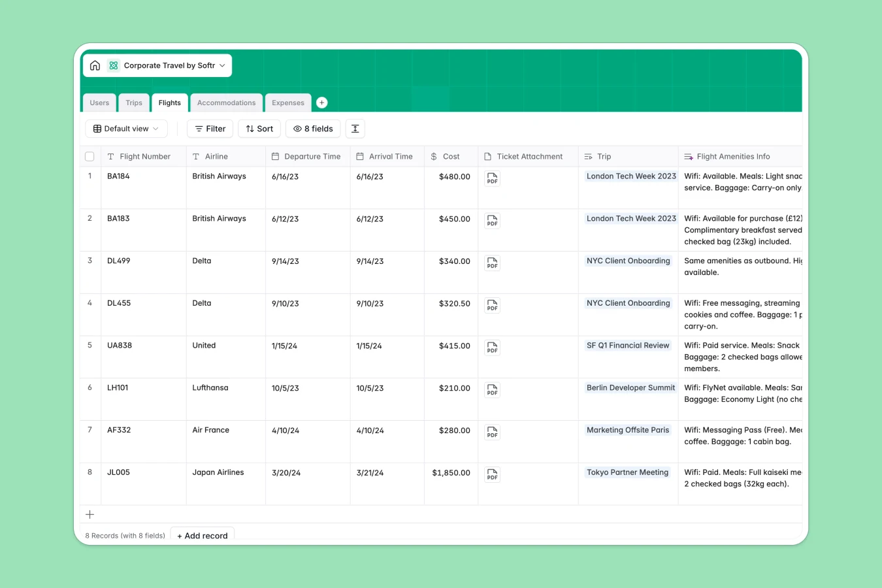The height and width of the screenshot is (588, 882).
Task: Open JL005's PDF ticket attachment
Action: [x=492, y=474]
